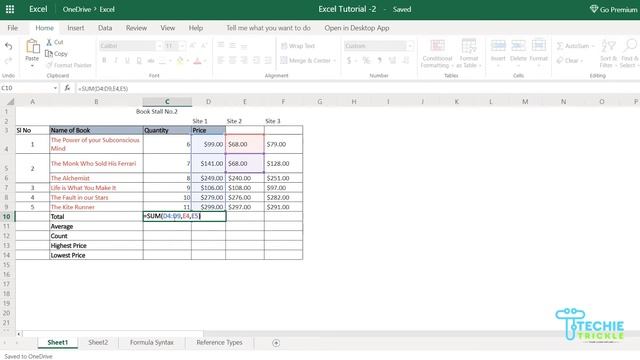Viewport: 640px width, 360px height.
Task: Open the Conditional Formatting menu
Action: [x=437, y=53]
